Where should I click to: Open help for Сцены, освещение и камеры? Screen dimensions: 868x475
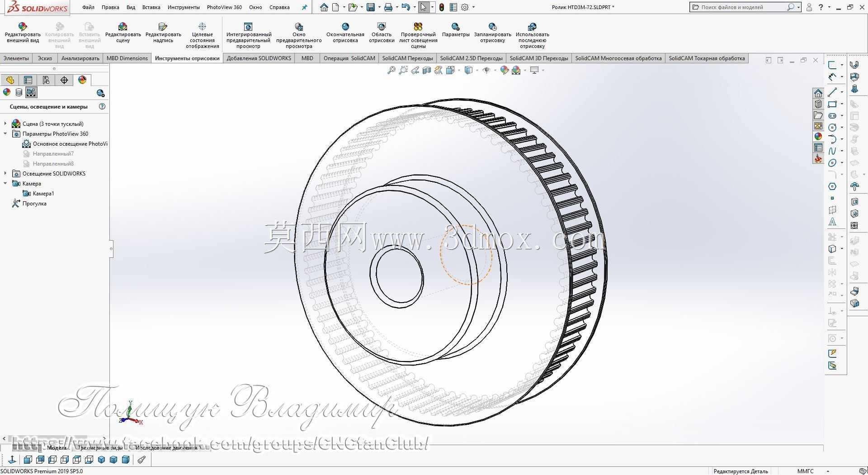pos(102,107)
